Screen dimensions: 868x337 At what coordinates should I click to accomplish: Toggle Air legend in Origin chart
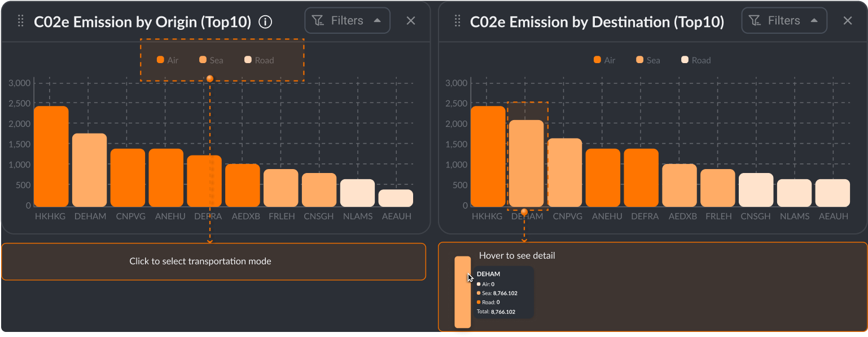tap(168, 60)
